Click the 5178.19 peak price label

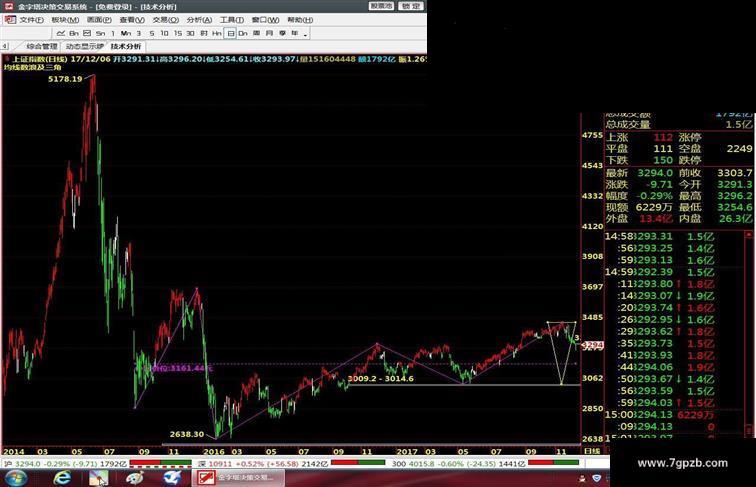pyautogui.click(x=65, y=79)
